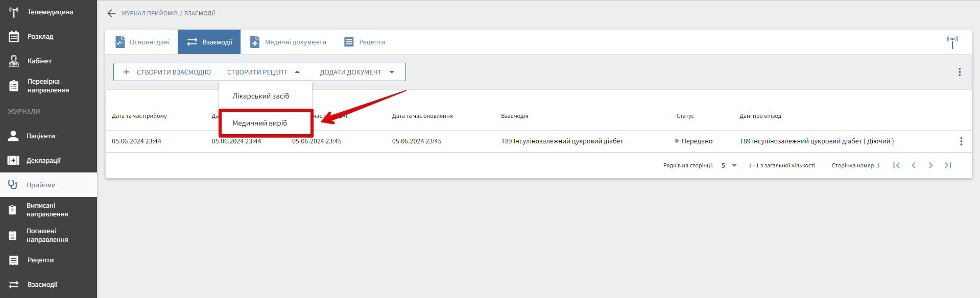Go to the previous page of results
The height and width of the screenshot is (298, 980).
914,165
